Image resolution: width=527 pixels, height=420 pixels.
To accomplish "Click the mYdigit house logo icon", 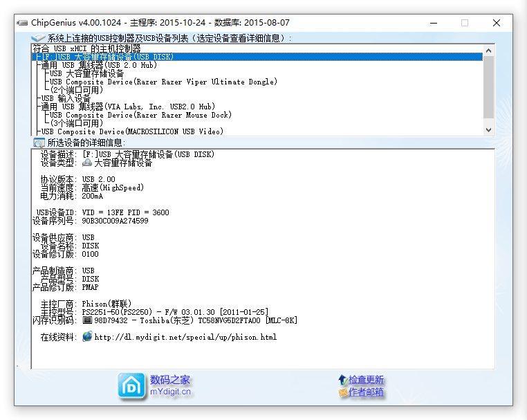I will pyautogui.click(x=131, y=386).
